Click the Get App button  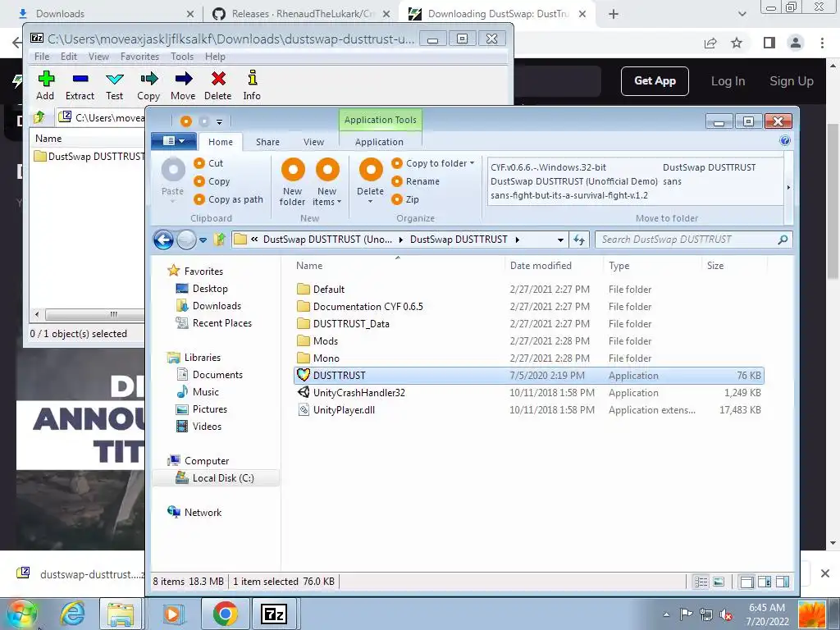(x=655, y=81)
